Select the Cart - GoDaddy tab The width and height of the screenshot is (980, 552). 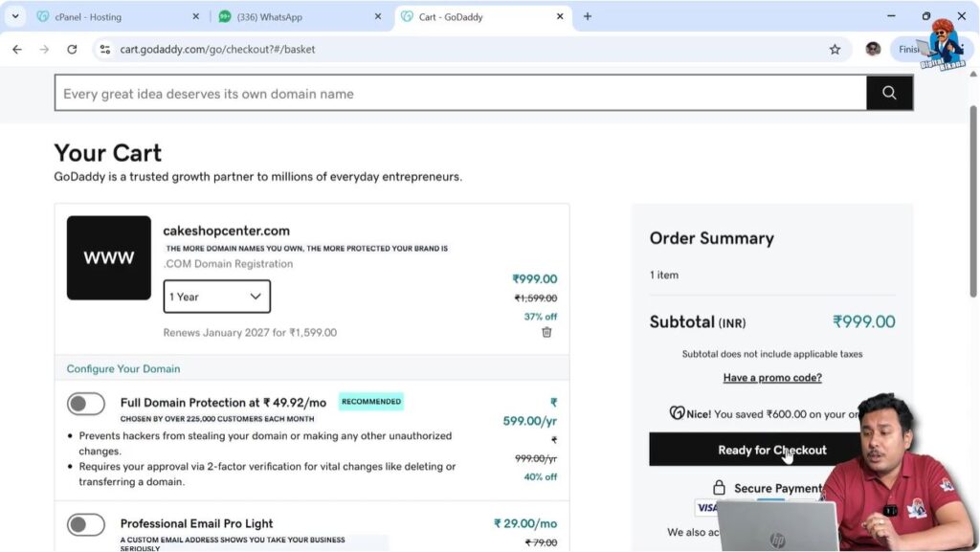click(x=481, y=17)
